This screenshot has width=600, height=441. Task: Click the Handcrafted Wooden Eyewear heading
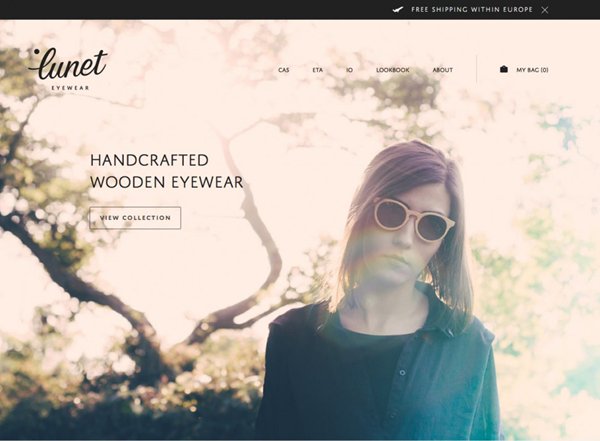point(166,171)
